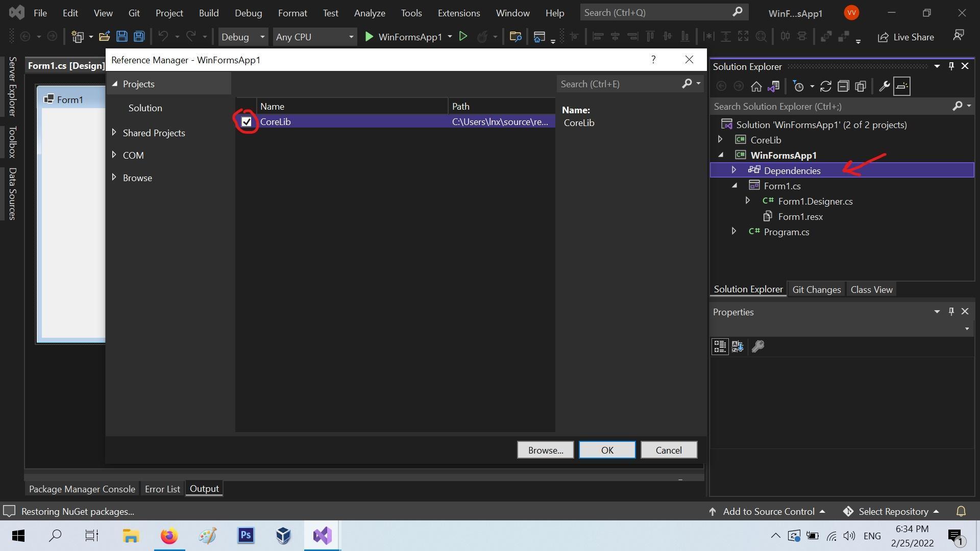Click the feedback icon beside Live Share
Viewport: 980px width, 551px height.
click(x=959, y=35)
